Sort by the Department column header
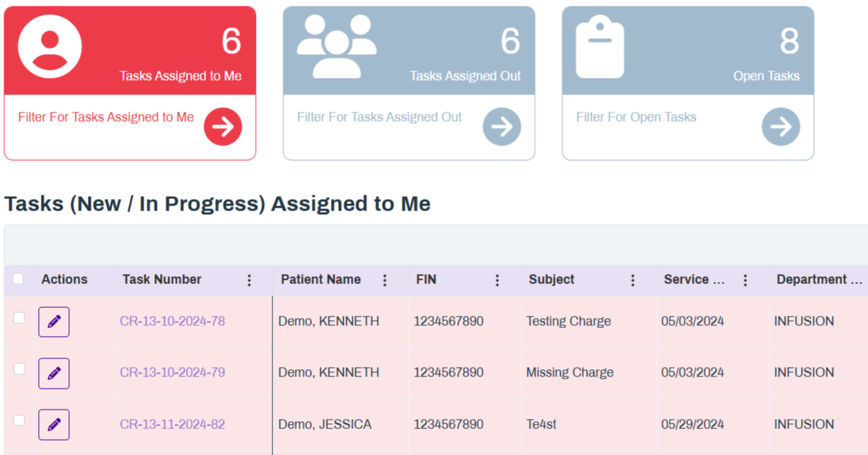The width and height of the screenshot is (868, 455). [x=818, y=280]
